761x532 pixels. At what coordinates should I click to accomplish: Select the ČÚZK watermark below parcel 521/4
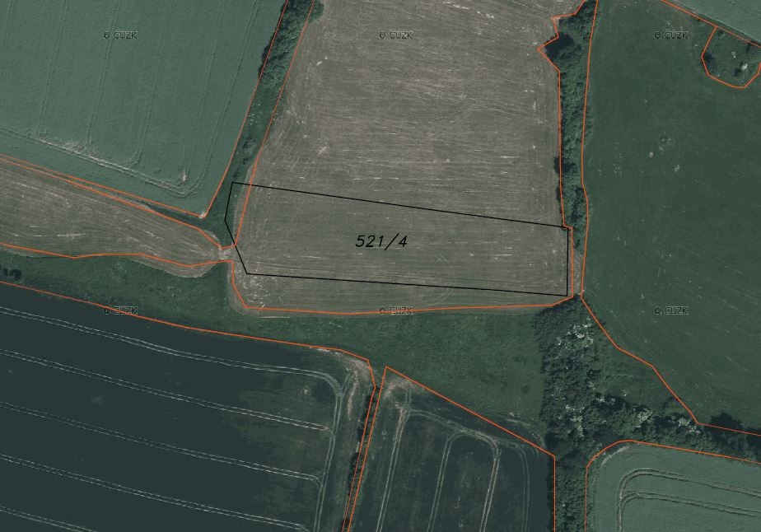[x=395, y=310]
